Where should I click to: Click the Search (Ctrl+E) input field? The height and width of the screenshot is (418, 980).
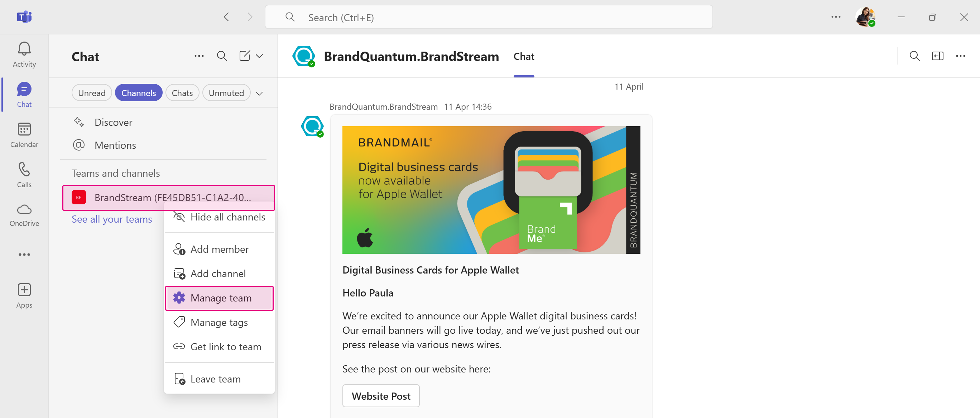coord(489,17)
